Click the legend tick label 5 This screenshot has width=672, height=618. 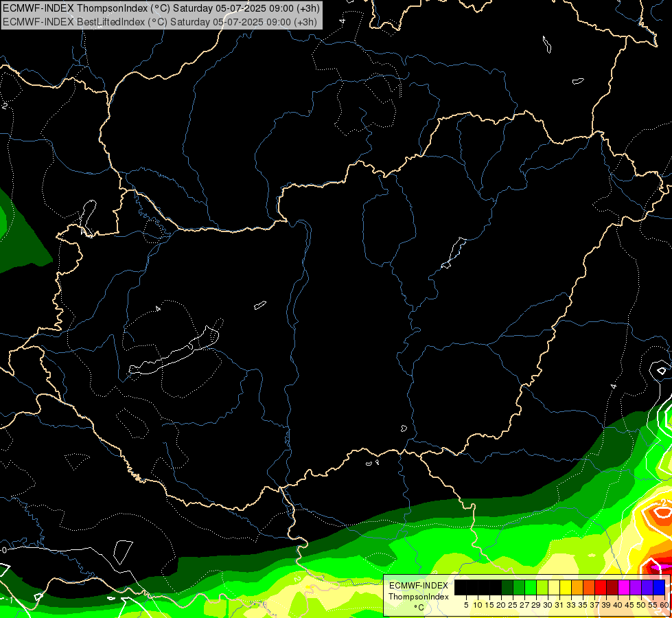(466, 605)
